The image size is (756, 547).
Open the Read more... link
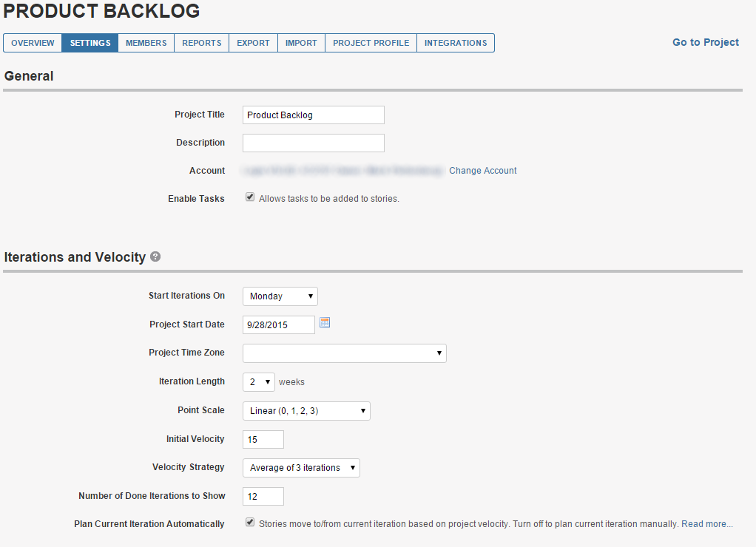pyautogui.click(x=707, y=524)
